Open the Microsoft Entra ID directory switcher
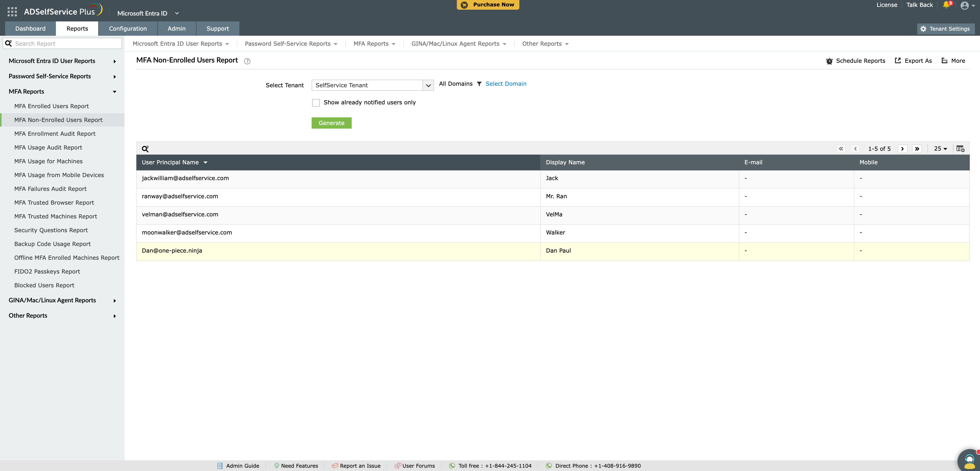The height and width of the screenshot is (471, 980). tap(148, 13)
